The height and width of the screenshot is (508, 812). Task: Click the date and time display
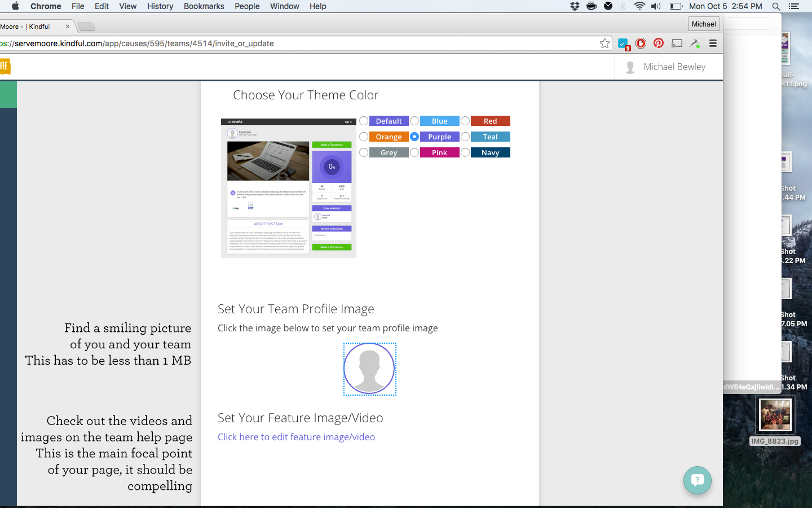[x=726, y=6]
